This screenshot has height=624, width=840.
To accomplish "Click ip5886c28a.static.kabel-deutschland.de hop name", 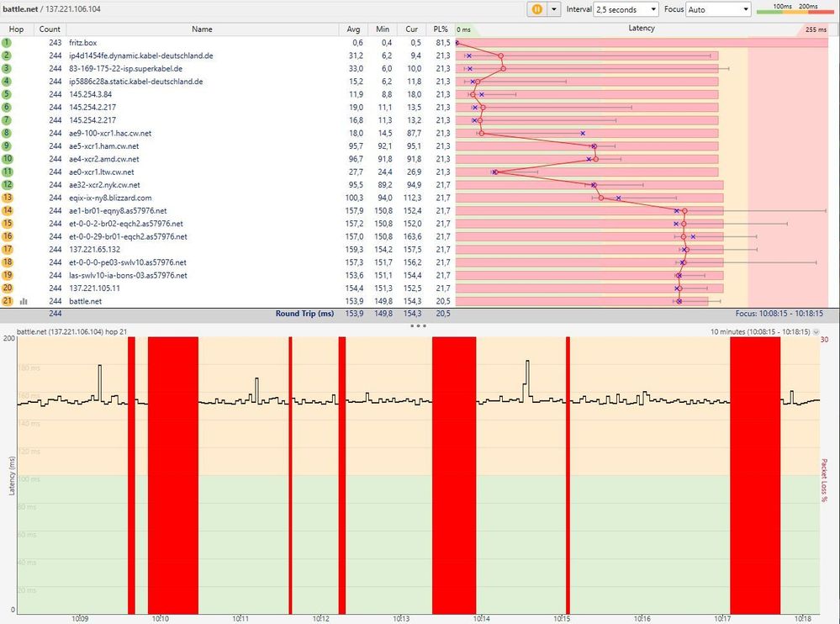I will [x=135, y=82].
